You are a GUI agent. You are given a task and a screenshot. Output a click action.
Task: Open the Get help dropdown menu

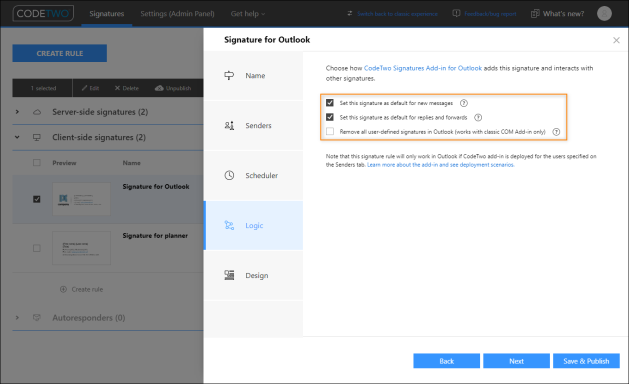[248, 14]
